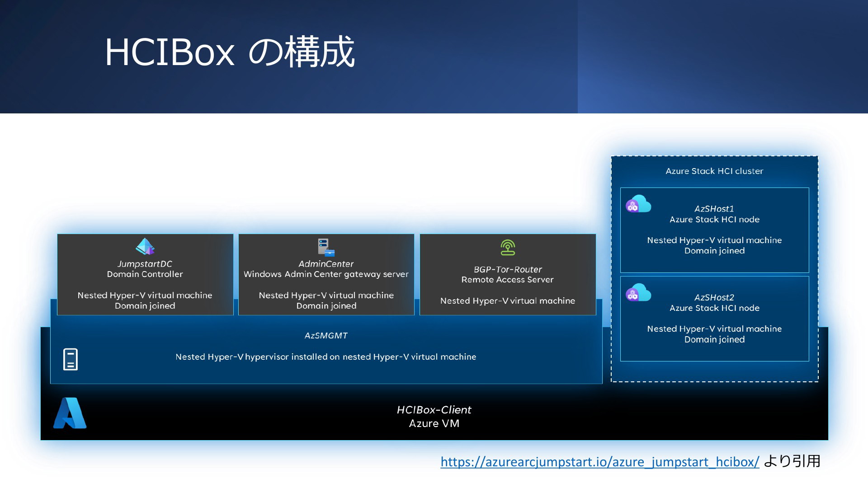Click the JumpstartDC domain controller icon
868x488 pixels.
[x=145, y=246]
